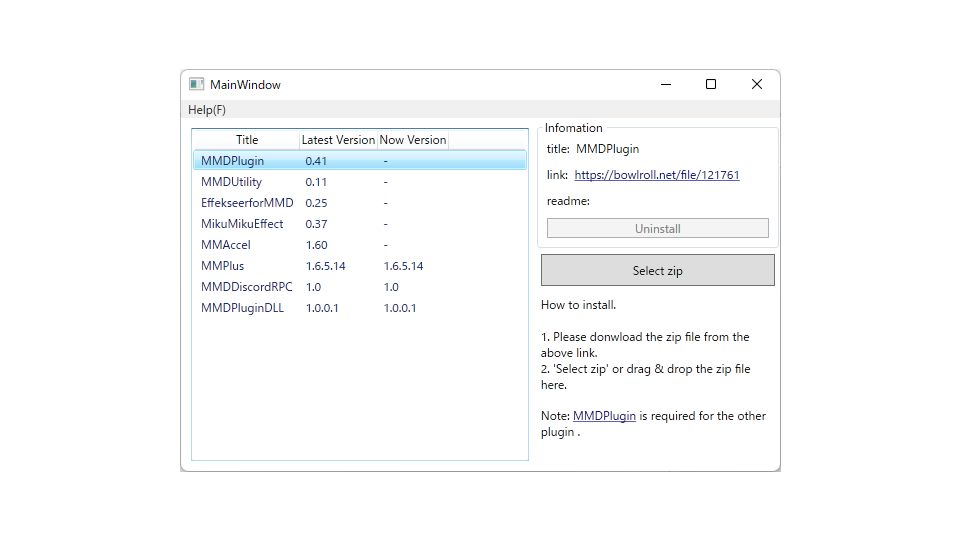Click latest version 0.41 cell

point(316,161)
